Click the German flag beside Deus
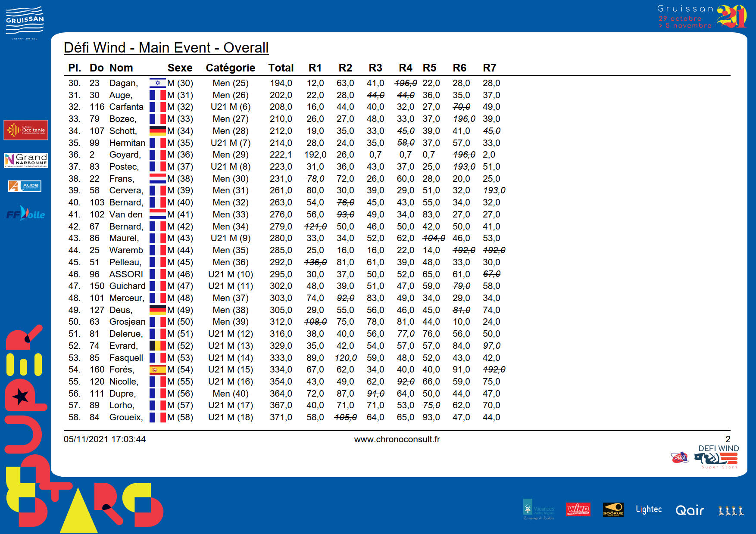 pos(157,310)
